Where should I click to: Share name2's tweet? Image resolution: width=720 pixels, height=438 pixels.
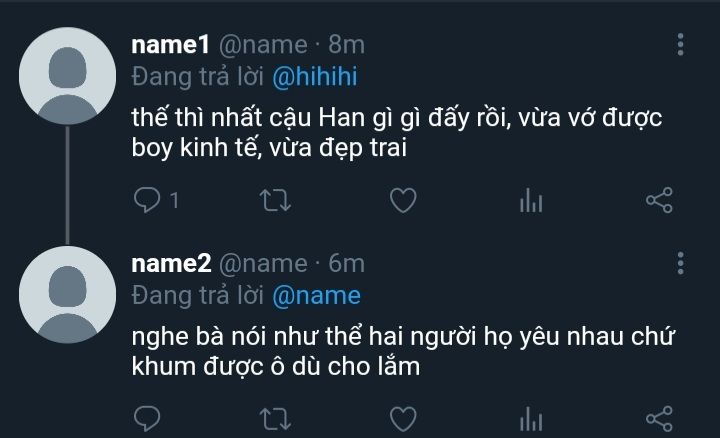coord(659,418)
